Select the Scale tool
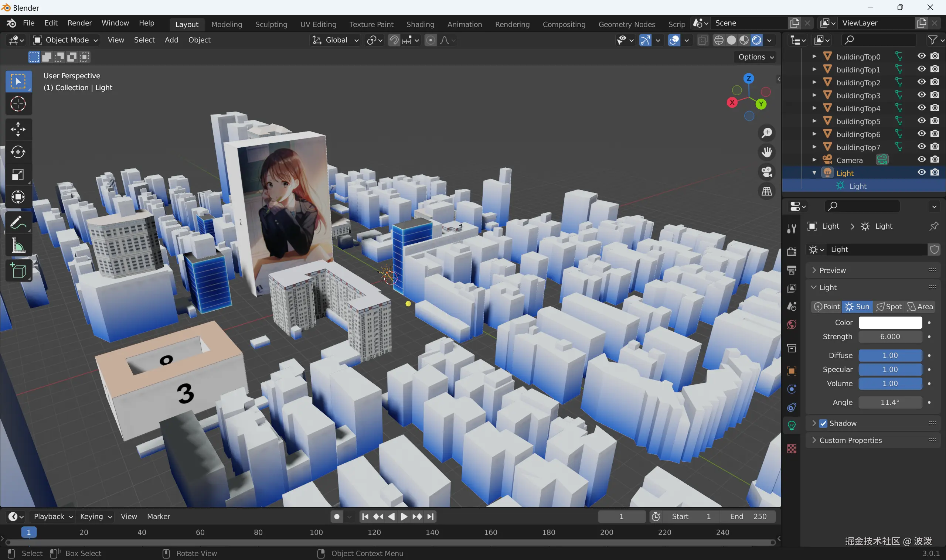Image resolution: width=946 pixels, height=560 pixels. tap(18, 174)
